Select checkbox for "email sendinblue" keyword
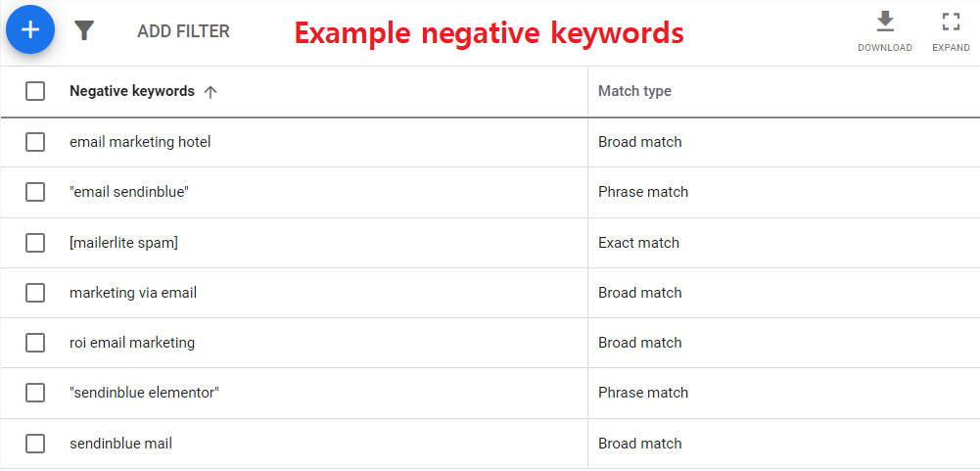The width and height of the screenshot is (980, 471). pyautogui.click(x=35, y=192)
